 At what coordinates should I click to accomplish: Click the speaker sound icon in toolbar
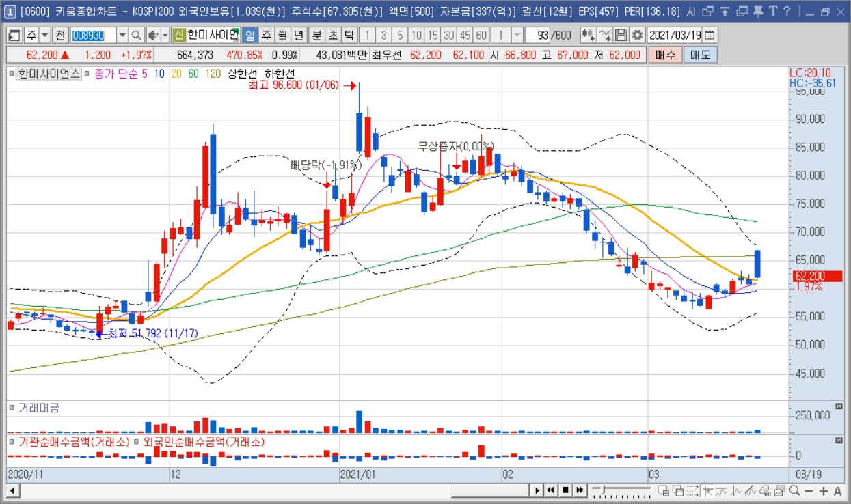pos(153,36)
